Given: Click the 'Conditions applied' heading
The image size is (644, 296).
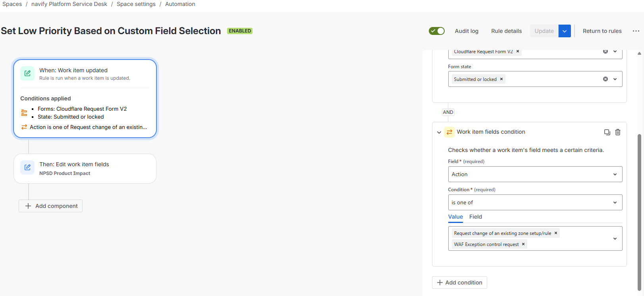Looking at the screenshot, I should (46, 98).
